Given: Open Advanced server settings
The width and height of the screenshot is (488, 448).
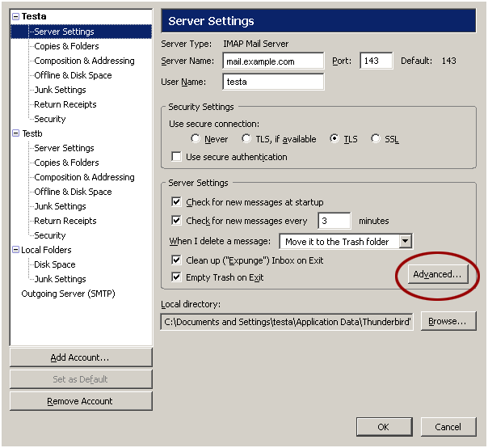Looking at the screenshot, I should (x=438, y=274).
